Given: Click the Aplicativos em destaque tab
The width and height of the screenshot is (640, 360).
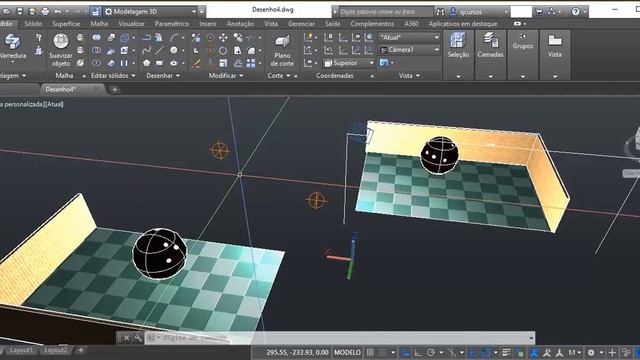Looking at the screenshot, I should 462,24.
